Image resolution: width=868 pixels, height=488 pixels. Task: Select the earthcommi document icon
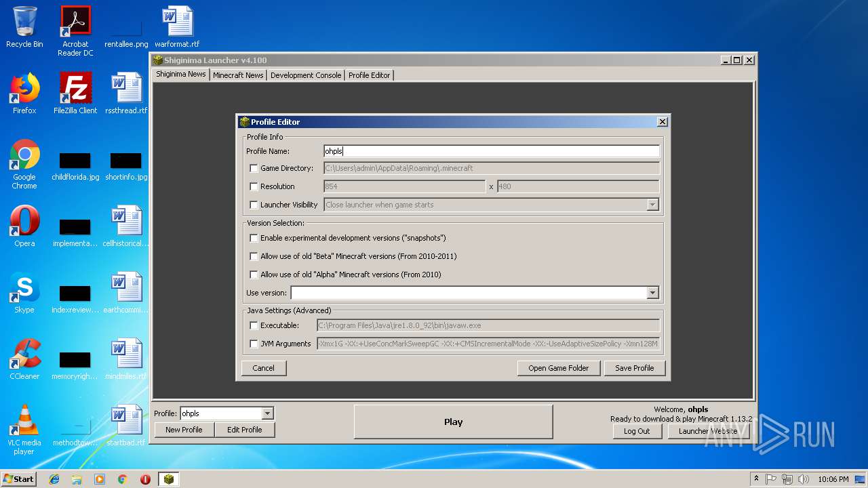126,293
